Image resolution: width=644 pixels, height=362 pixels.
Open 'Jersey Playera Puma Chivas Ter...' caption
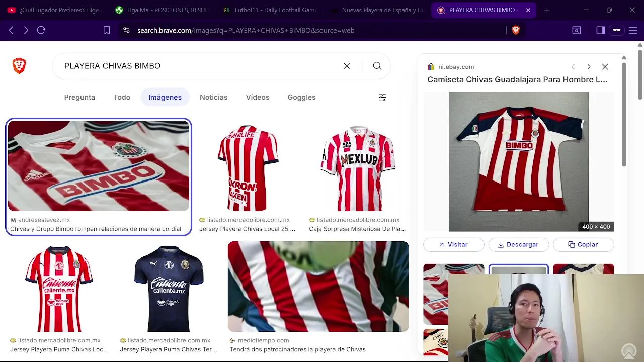pyautogui.click(x=168, y=349)
